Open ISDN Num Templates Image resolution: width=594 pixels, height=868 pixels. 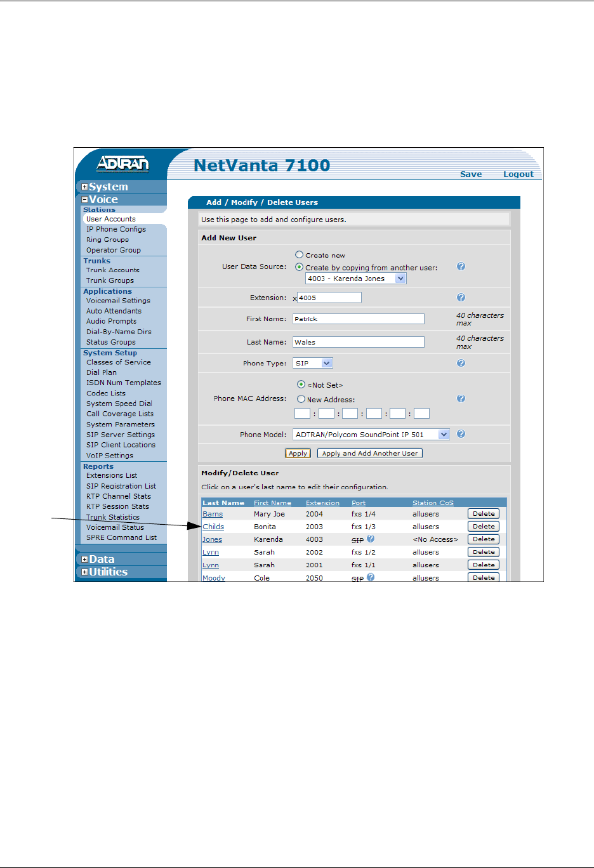[x=124, y=383]
